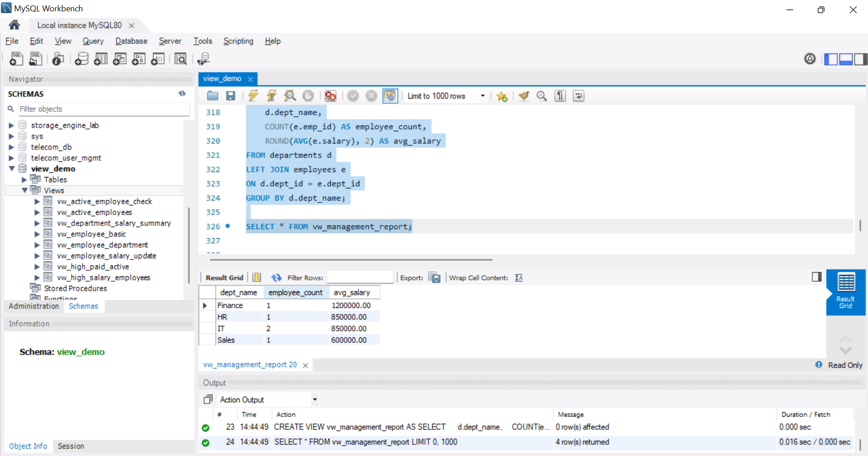Open find panel magnifier icon
868x456 pixels.
click(542, 96)
